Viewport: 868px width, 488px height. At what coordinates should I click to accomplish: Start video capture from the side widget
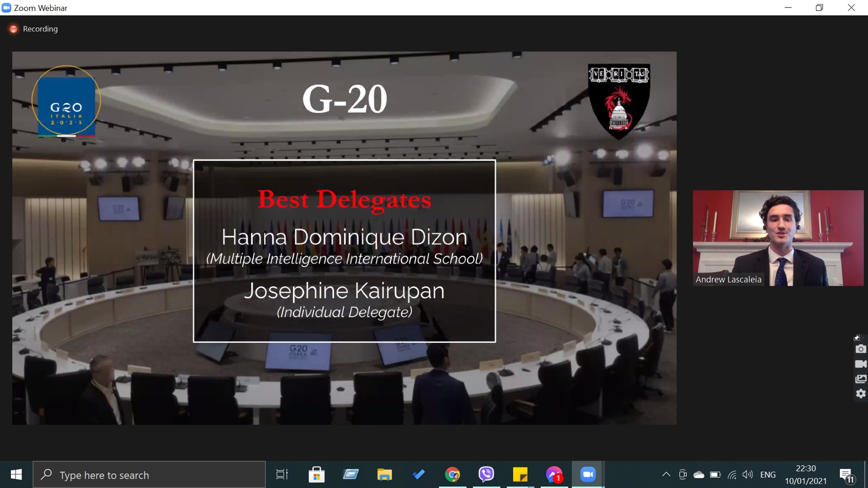[x=860, y=364]
